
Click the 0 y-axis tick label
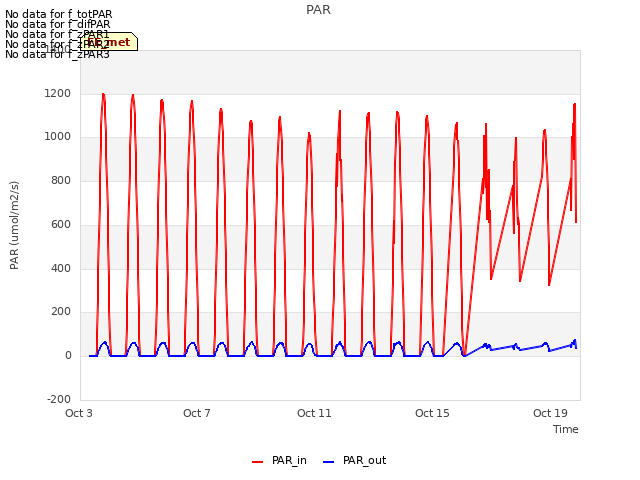[x=68, y=356]
